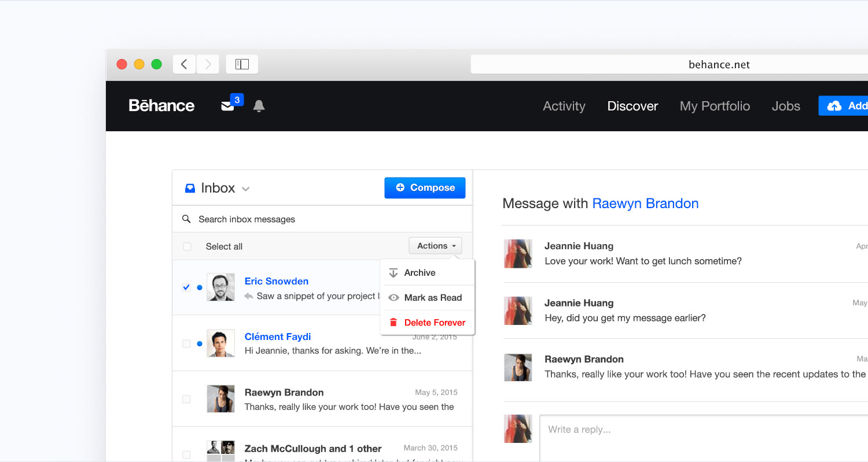Screen dimensions: 868x462
Task: Click the reply arrow icon in Eric Snowden's message
Action: (x=249, y=296)
